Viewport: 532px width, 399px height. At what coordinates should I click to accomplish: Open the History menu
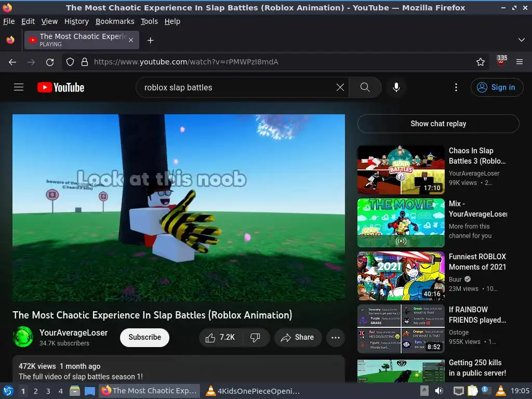(76, 21)
